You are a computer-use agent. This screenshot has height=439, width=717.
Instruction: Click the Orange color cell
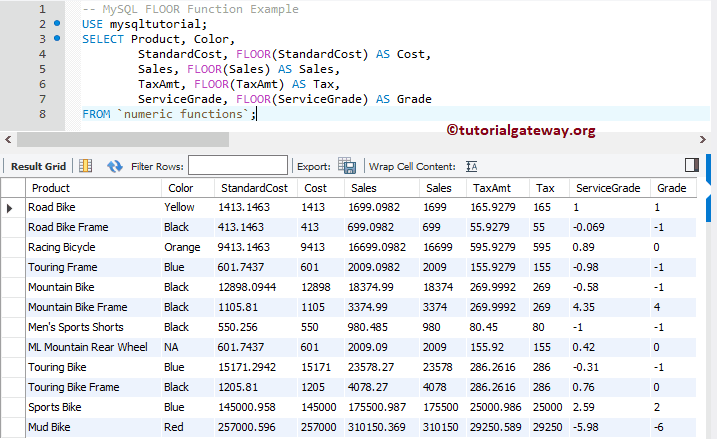pyautogui.click(x=183, y=247)
